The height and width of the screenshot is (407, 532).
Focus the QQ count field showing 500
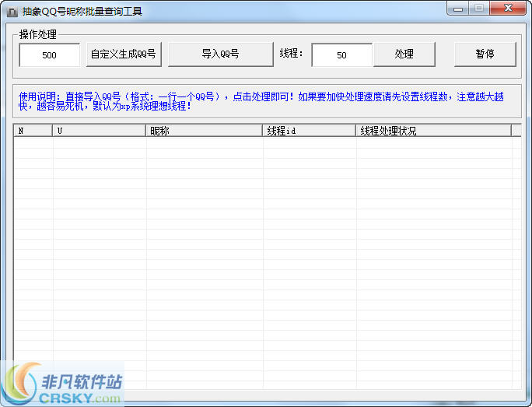click(x=50, y=55)
